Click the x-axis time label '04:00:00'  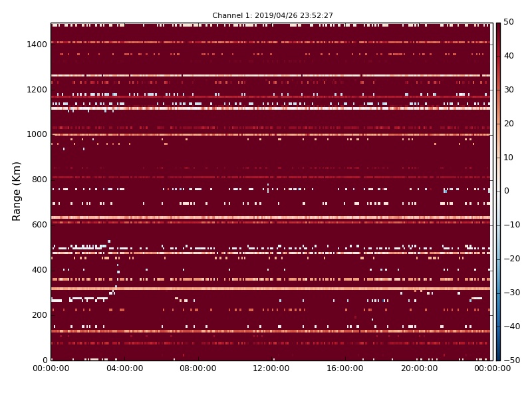point(124,368)
